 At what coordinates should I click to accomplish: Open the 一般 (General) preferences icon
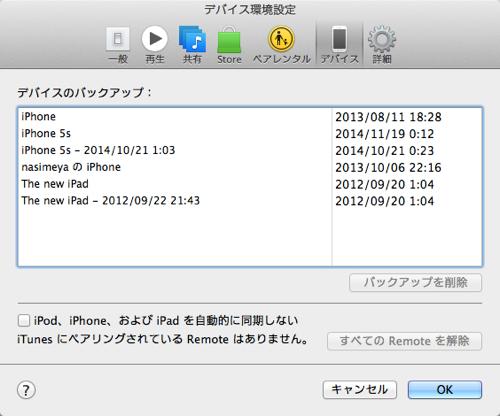(118, 45)
